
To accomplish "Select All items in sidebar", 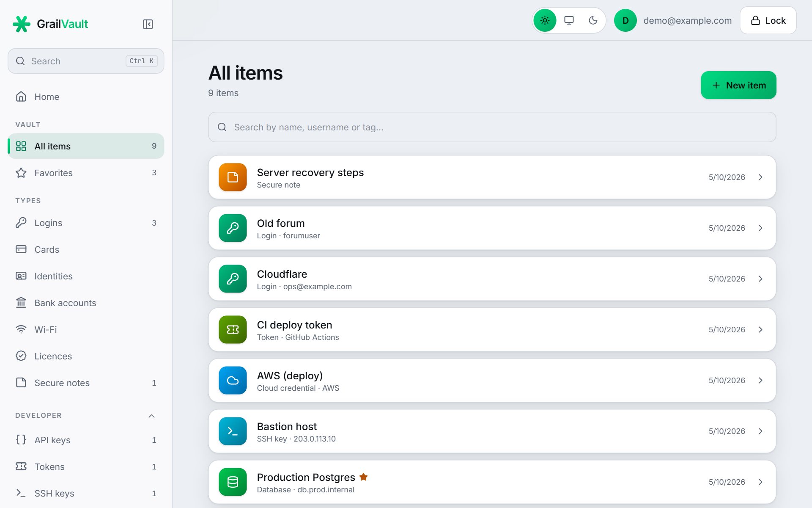I will tap(86, 146).
